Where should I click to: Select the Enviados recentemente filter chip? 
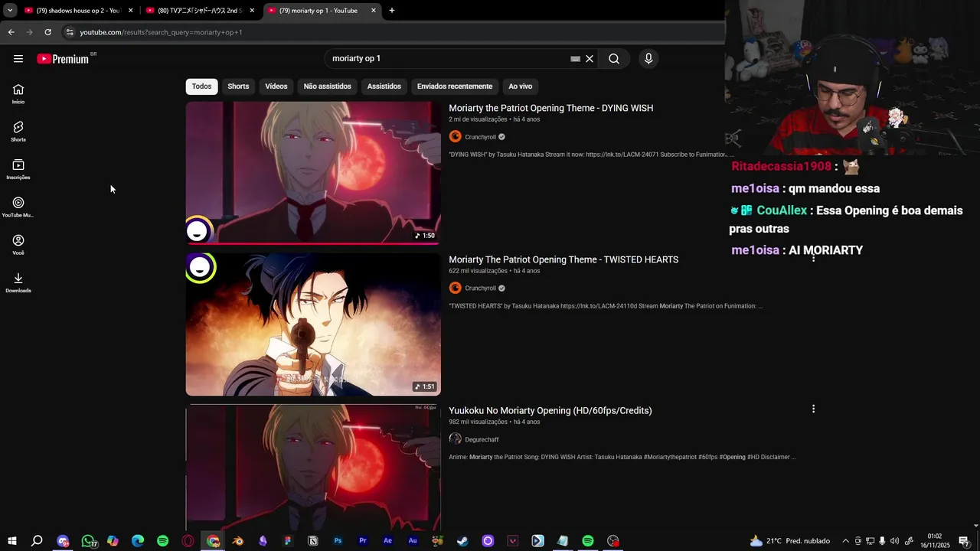click(x=455, y=86)
